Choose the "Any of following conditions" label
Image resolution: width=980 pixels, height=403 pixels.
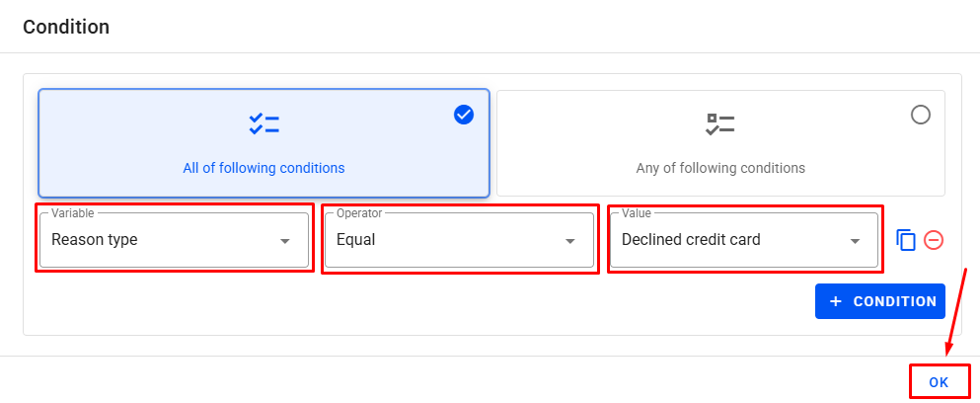pyautogui.click(x=720, y=168)
